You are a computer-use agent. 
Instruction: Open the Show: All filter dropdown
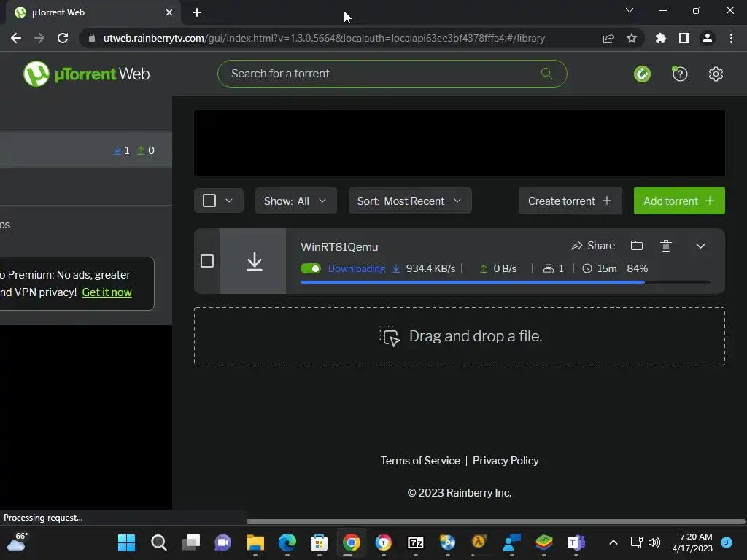pos(296,201)
